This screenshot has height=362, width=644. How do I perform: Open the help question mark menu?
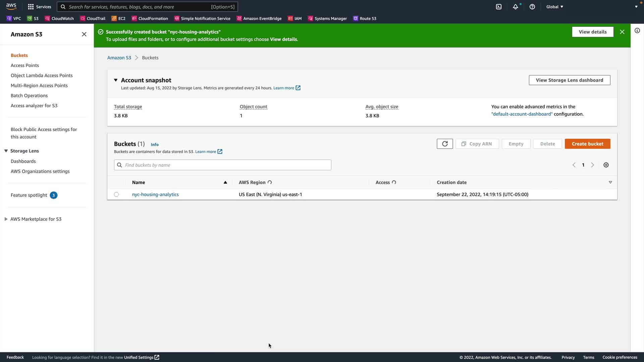point(532,7)
